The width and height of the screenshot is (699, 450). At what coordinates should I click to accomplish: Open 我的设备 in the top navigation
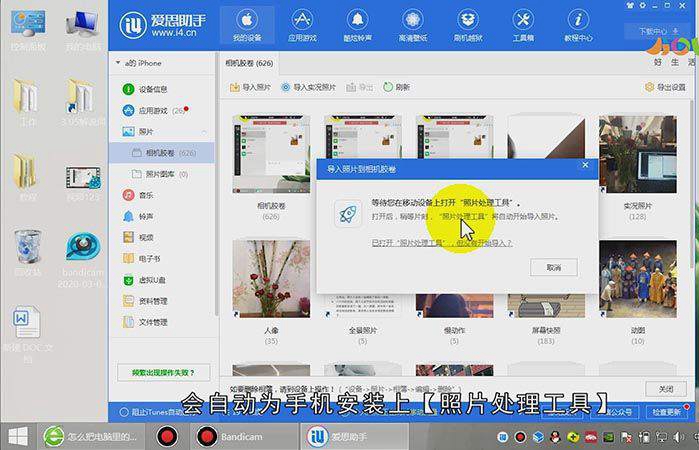click(x=247, y=26)
